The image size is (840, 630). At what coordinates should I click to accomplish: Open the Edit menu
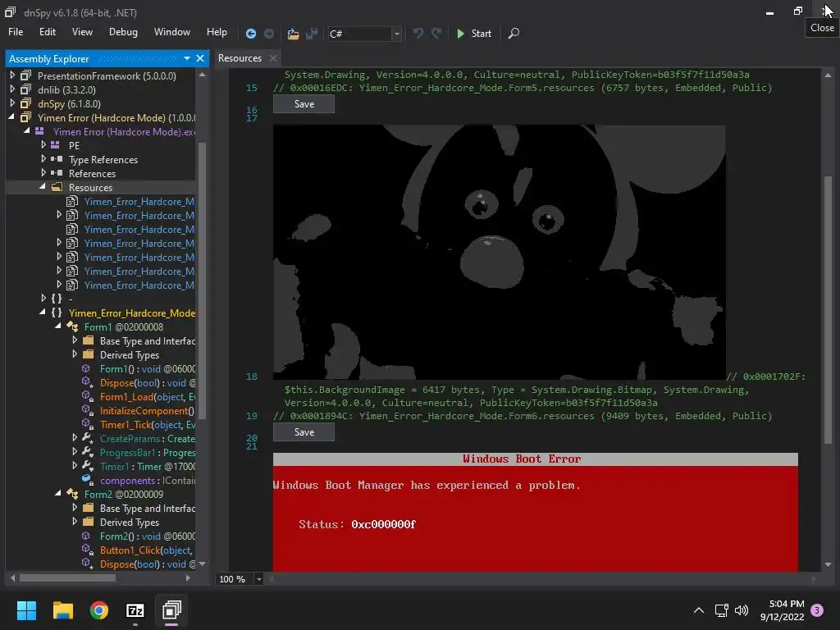47,32
